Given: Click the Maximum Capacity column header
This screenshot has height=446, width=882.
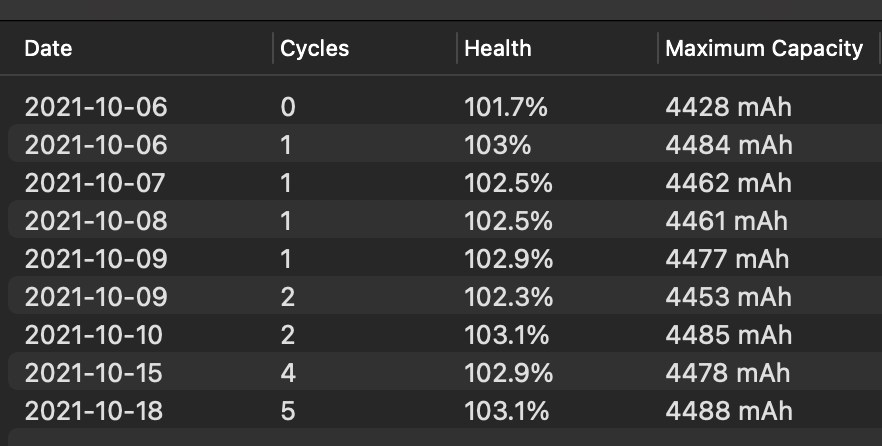Looking at the screenshot, I should [764, 49].
